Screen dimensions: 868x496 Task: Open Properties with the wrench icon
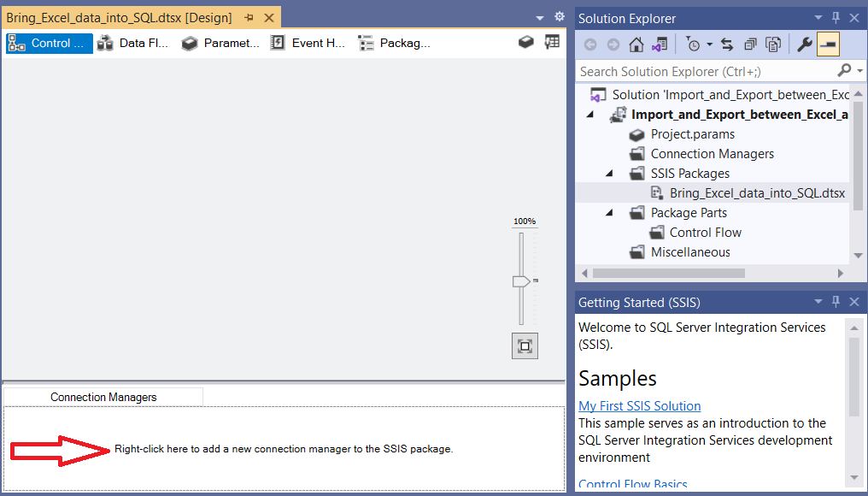(804, 44)
